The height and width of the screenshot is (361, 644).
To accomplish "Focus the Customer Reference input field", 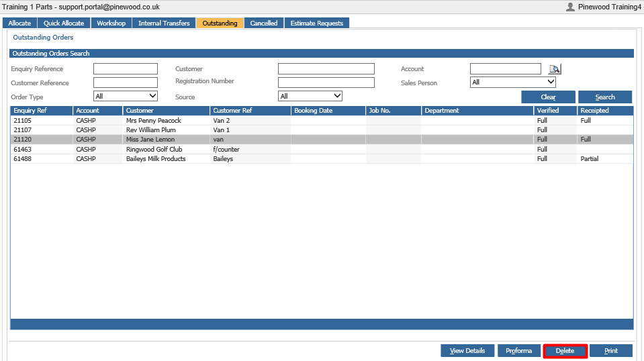I will pos(126,83).
